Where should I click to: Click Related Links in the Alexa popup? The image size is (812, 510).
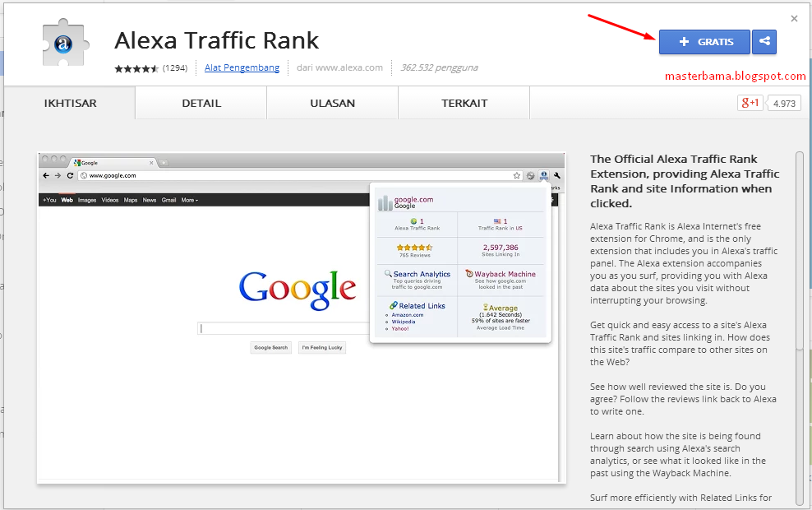coord(422,306)
